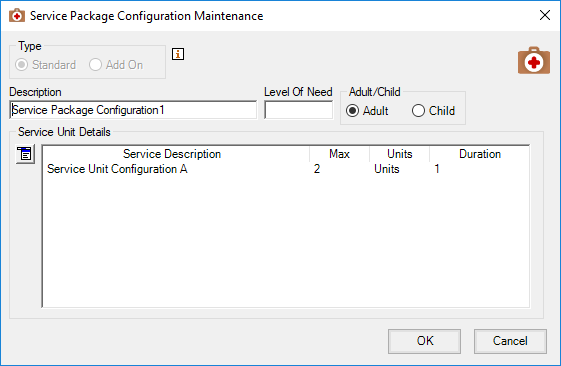Confirm with the OK button
The height and width of the screenshot is (366, 561).
424,341
